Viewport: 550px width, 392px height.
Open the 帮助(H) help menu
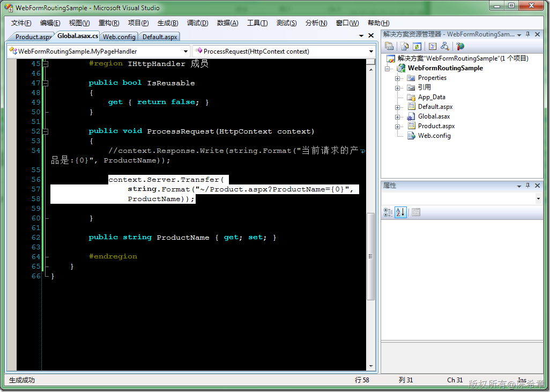click(x=378, y=23)
